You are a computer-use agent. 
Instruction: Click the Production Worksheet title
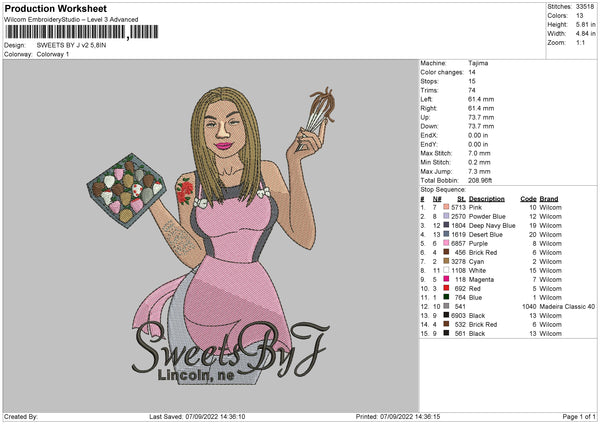tap(55, 8)
